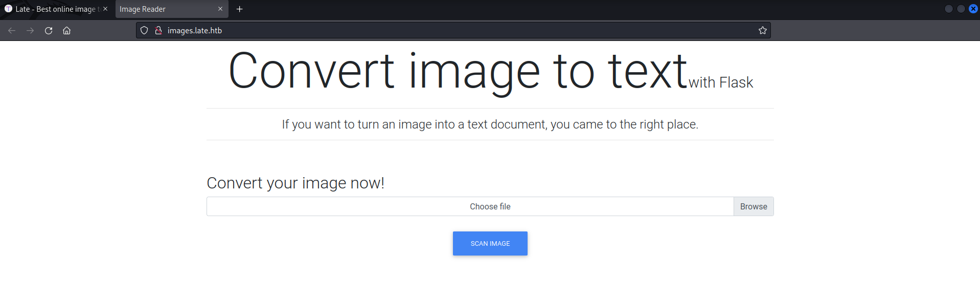
Task: Bookmark this page with the star icon
Action: click(762, 31)
